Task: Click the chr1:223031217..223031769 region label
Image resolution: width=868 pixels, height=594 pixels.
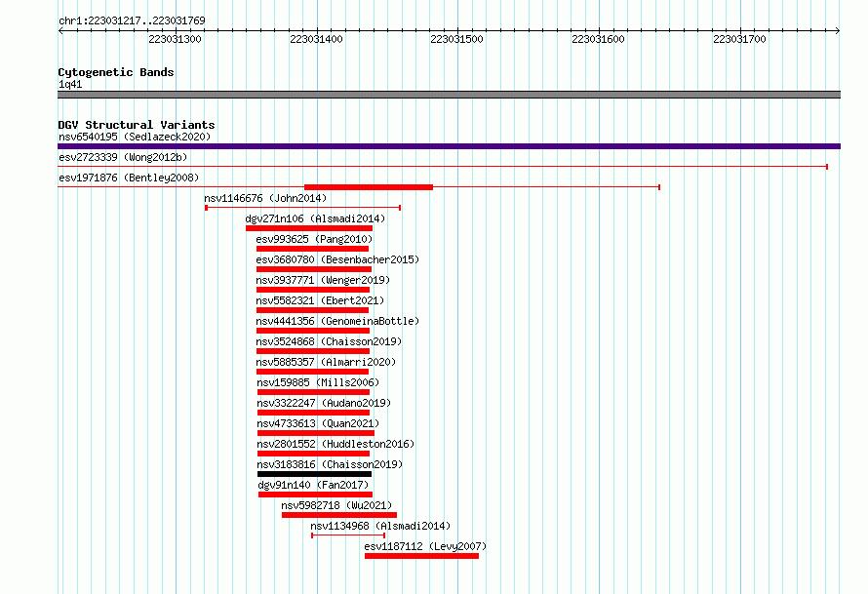Action: click(x=132, y=20)
